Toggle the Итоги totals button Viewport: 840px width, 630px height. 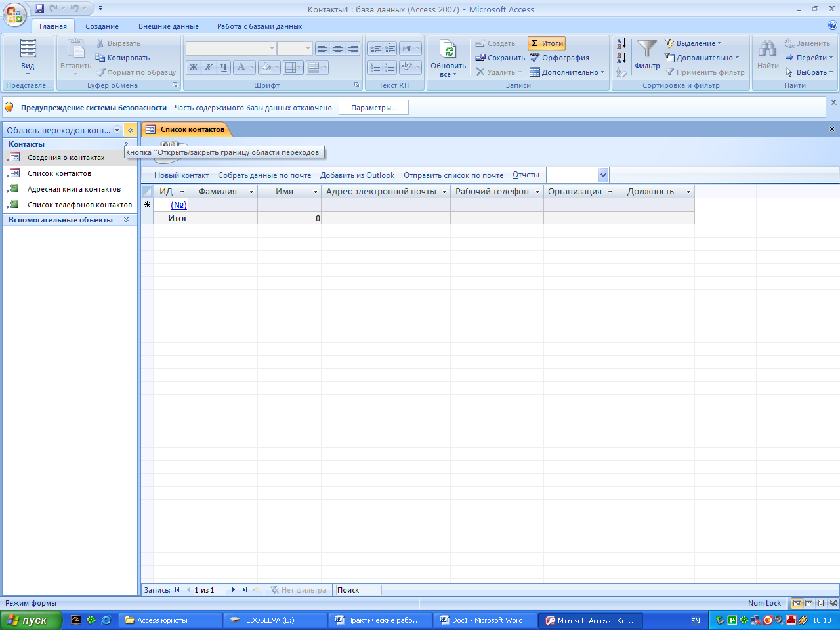coord(547,43)
